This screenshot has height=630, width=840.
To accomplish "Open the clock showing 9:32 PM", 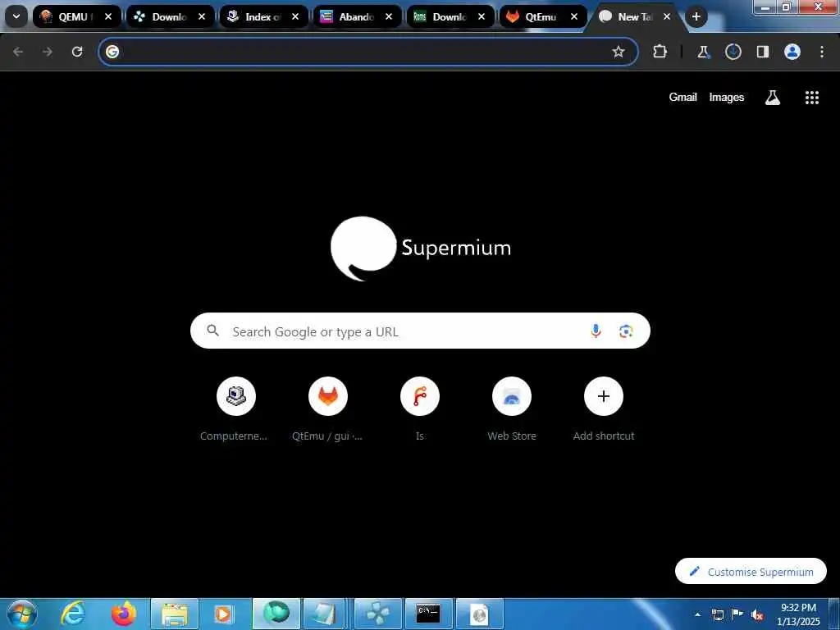I will point(798,614).
